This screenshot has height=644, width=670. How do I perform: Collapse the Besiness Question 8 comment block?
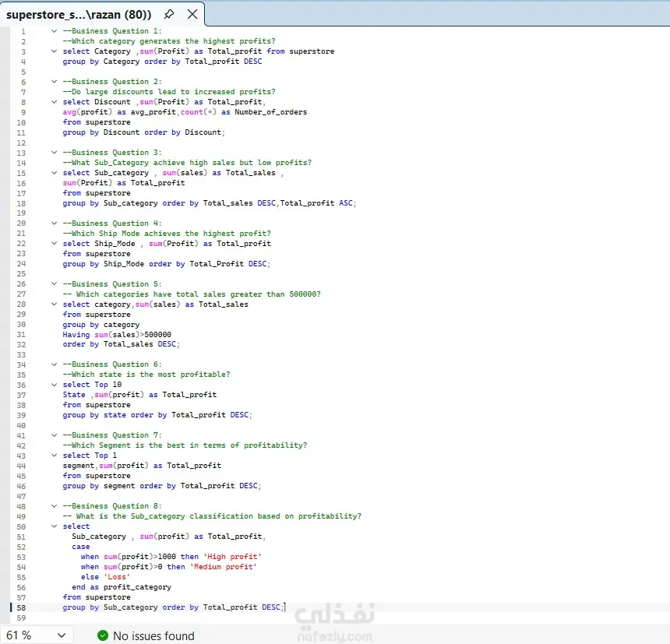[x=55, y=506]
